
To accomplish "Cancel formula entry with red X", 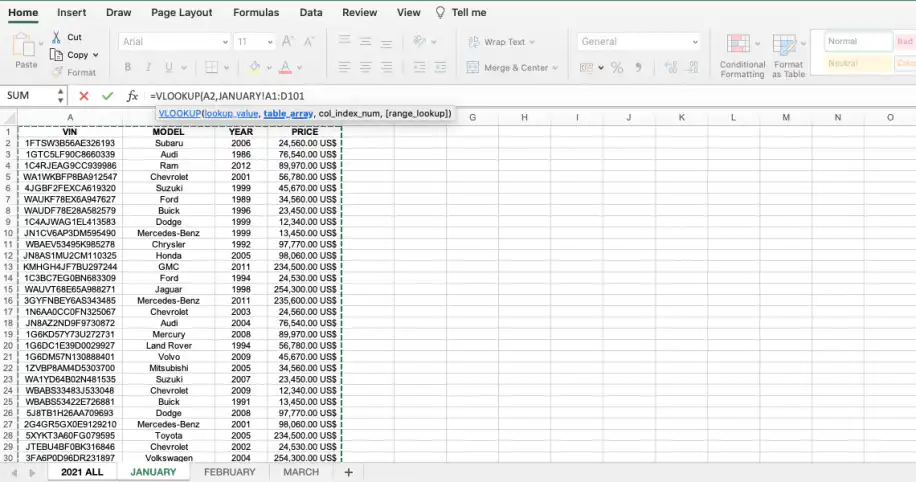I will (x=84, y=96).
